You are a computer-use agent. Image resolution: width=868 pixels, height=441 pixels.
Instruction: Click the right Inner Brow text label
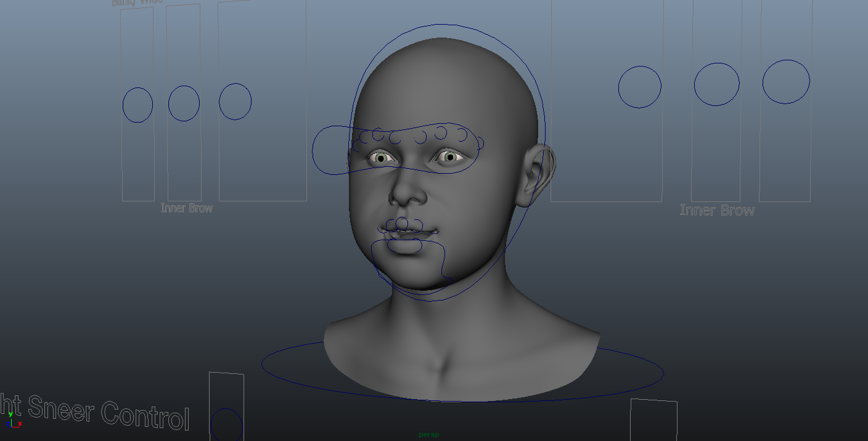717,209
